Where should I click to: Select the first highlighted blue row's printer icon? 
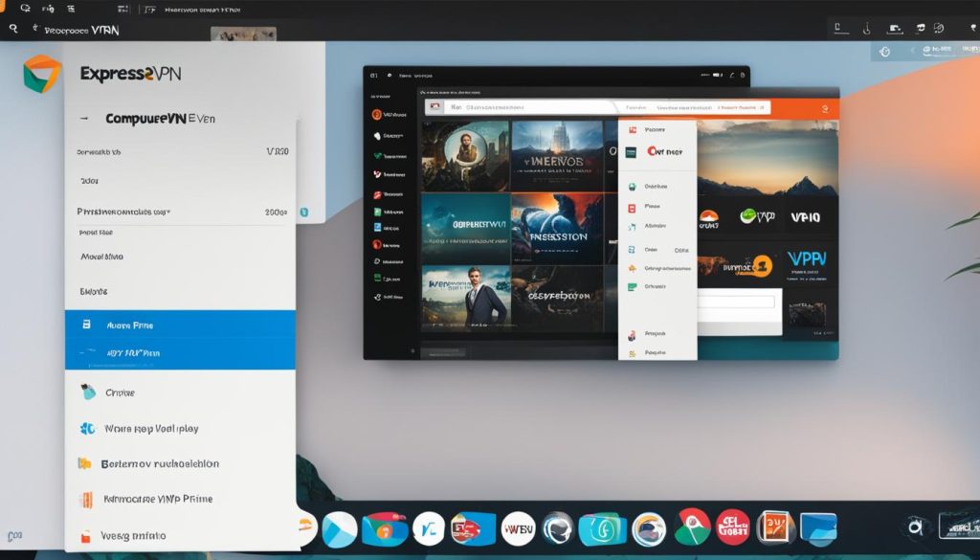point(87,325)
